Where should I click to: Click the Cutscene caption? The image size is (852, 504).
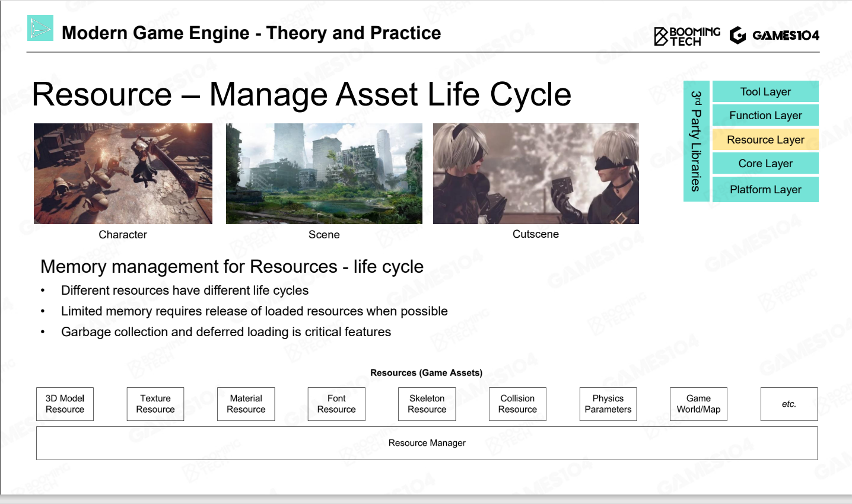click(x=536, y=234)
